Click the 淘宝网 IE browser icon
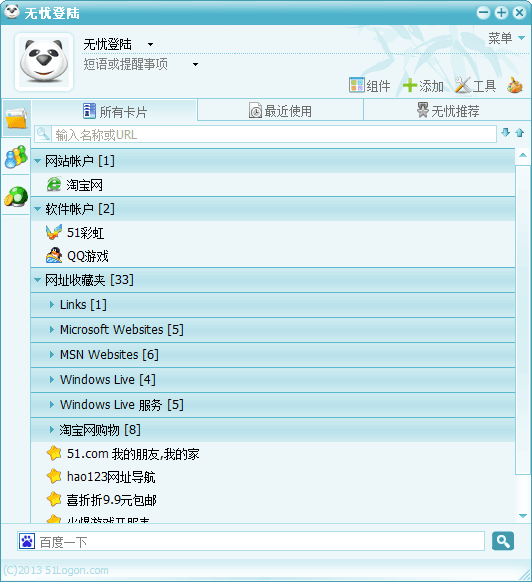This screenshot has width=532, height=582. coord(54,184)
